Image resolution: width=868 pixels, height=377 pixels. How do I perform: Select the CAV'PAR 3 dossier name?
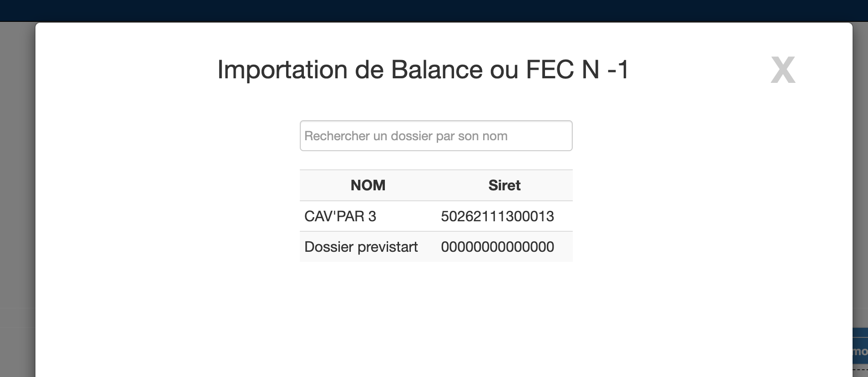pos(340,216)
